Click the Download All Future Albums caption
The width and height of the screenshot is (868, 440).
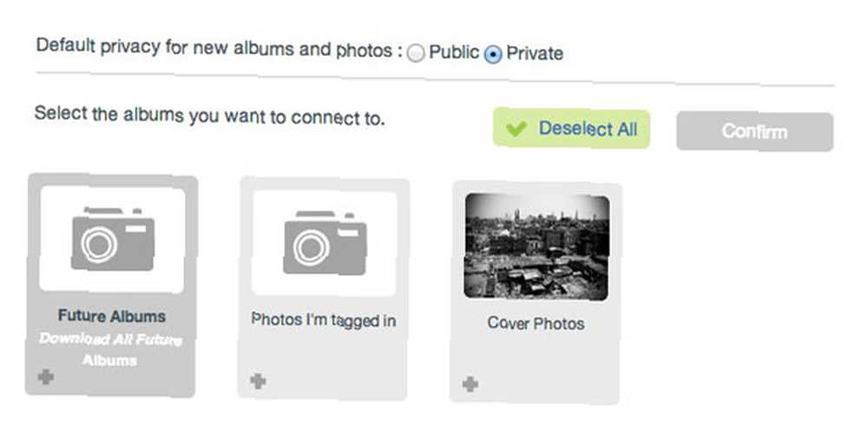[x=110, y=349]
